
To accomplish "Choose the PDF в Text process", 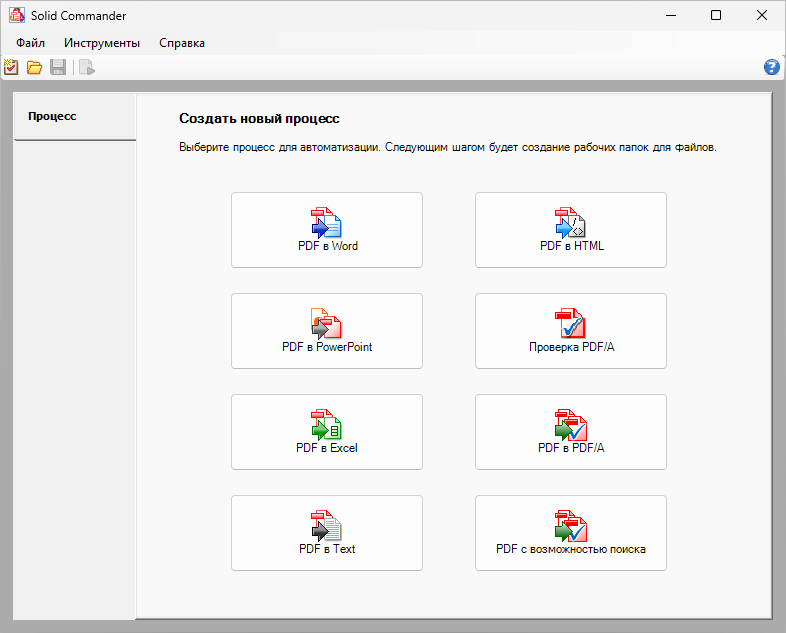I will tap(327, 533).
